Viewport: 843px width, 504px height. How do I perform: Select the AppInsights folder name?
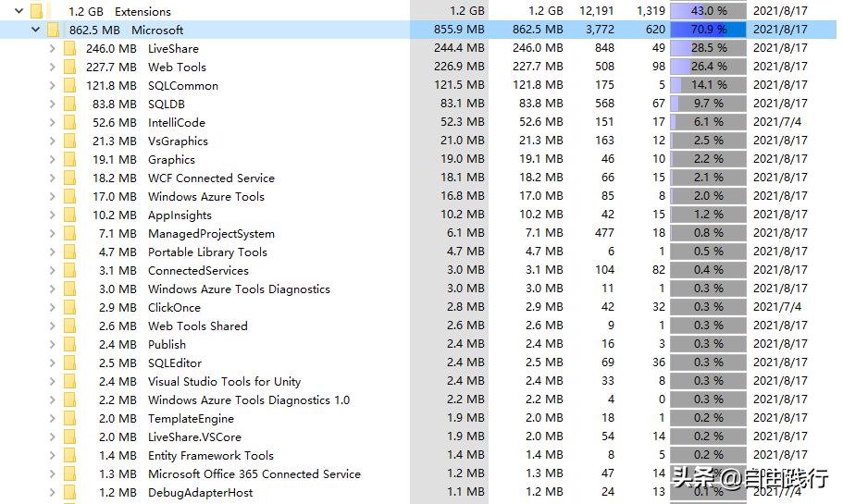pos(180,215)
